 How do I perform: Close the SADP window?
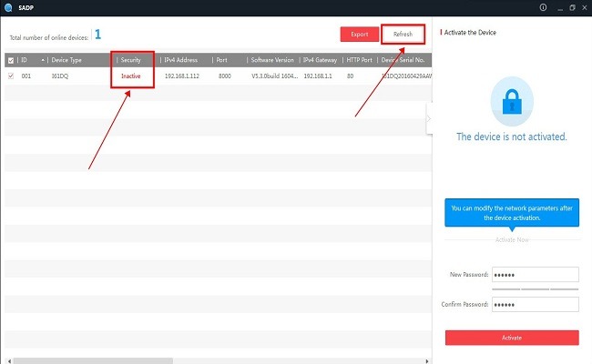point(584,7)
